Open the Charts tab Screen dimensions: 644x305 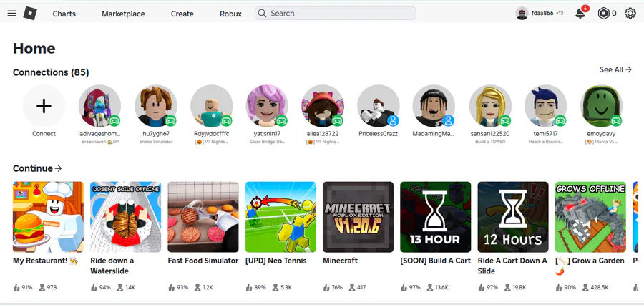point(64,14)
